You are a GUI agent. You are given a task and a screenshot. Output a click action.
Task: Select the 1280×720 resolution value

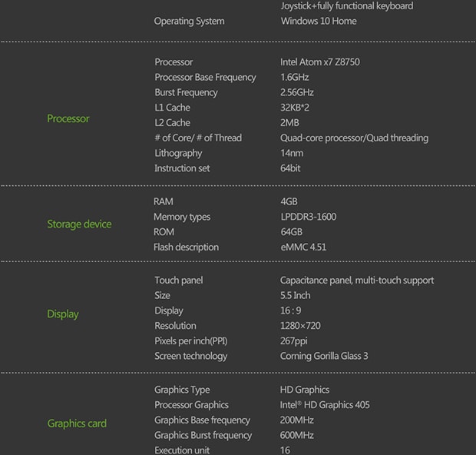[x=300, y=326]
